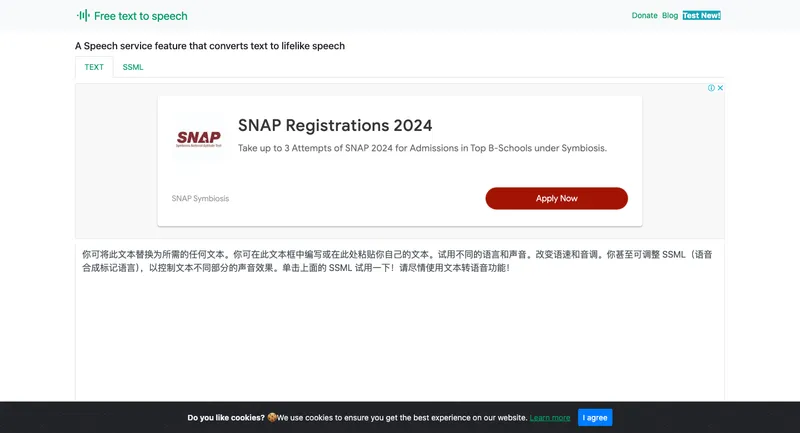Open the cookie Learn more link
The width and height of the screenshot is (800, 433).
[x=550, y=417]
